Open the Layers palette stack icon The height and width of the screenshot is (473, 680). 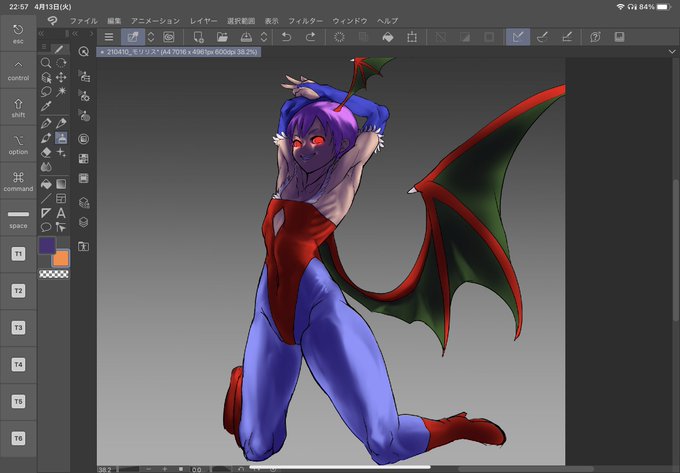(84, 222)
